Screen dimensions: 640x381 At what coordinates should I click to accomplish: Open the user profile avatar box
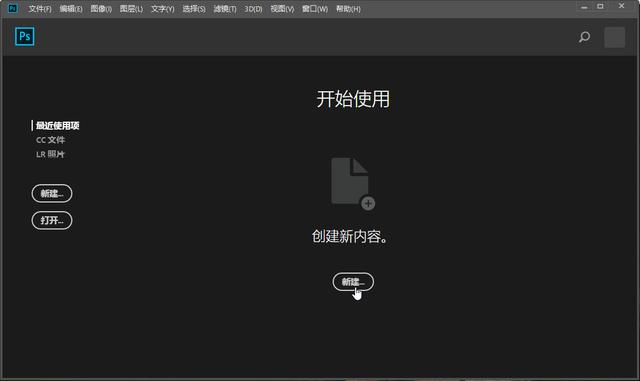pyautogui.click(x=614, y=37)
